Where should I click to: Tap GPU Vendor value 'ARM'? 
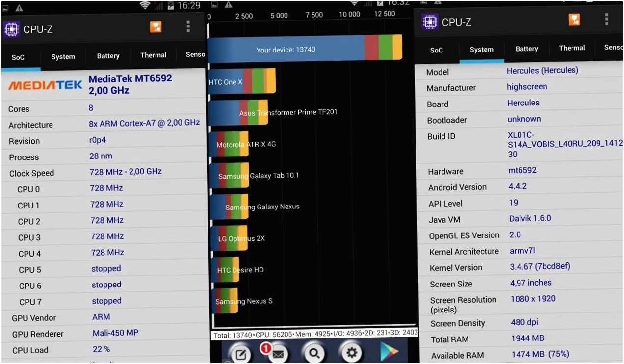101,317
